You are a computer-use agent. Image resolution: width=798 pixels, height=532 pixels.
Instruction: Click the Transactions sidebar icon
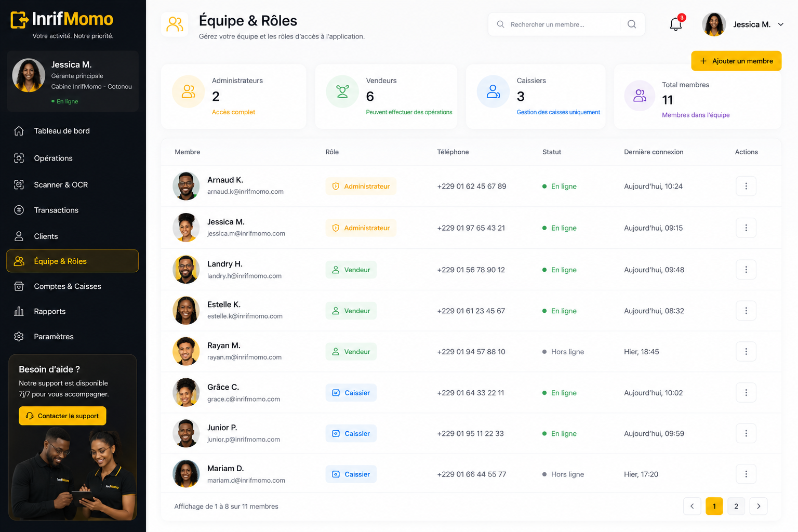coord(19,210)
